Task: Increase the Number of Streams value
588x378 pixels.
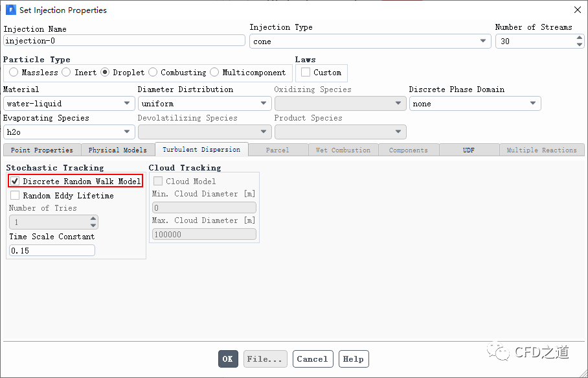Action: tap(580, 38)
